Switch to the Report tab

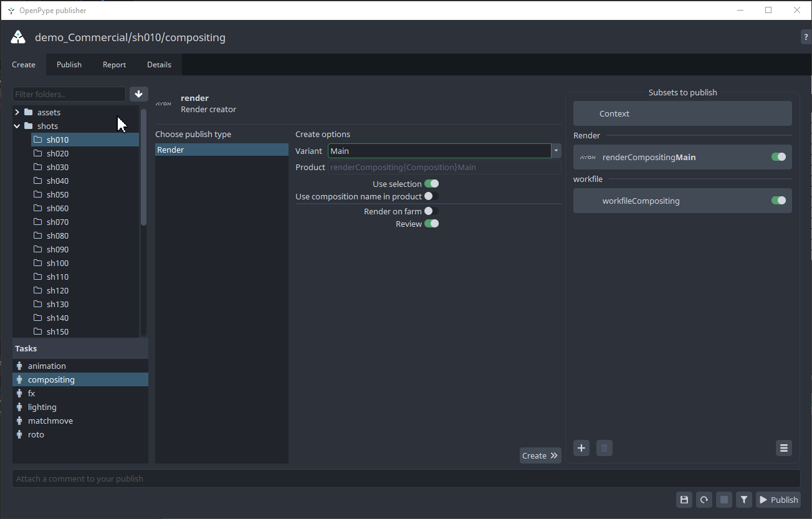pyautogui.click(x=114, y=65)
